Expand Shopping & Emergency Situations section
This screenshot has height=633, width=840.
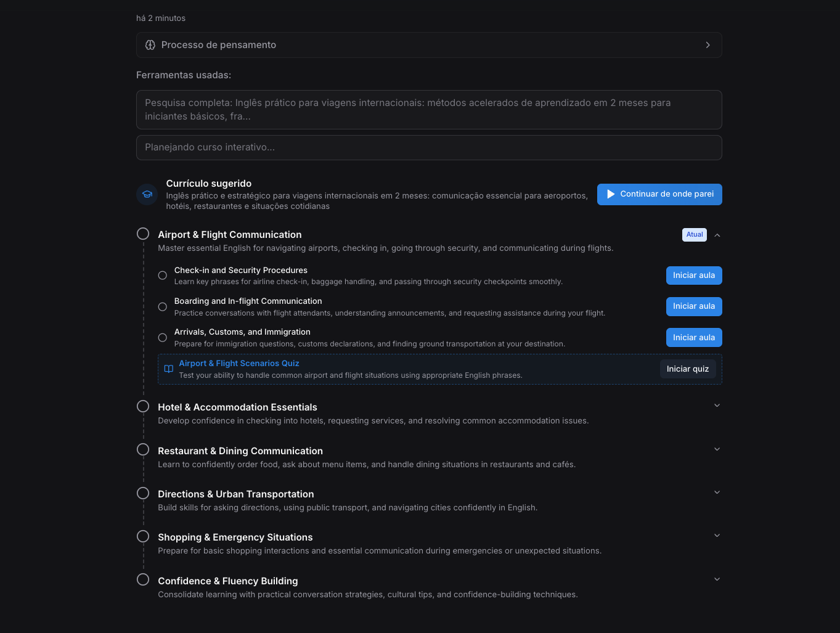[x=717, y=535]
